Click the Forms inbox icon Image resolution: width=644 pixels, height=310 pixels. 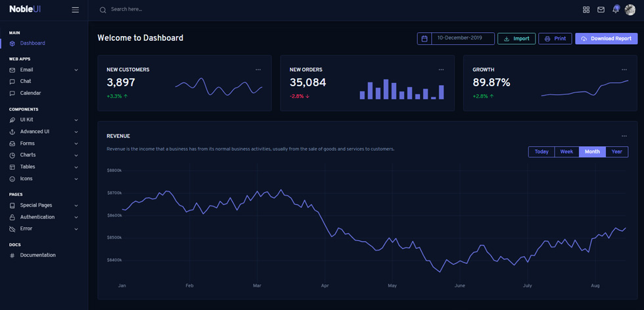coord(12,143)
